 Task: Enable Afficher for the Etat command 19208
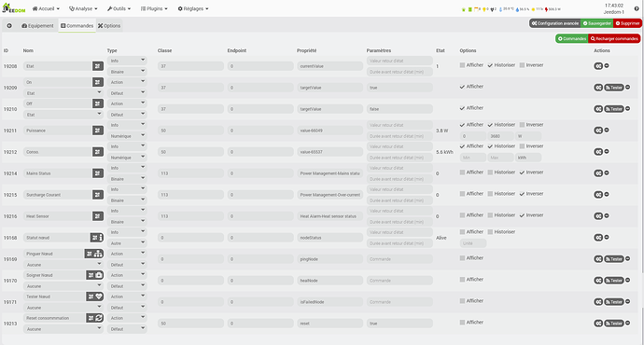462,65
